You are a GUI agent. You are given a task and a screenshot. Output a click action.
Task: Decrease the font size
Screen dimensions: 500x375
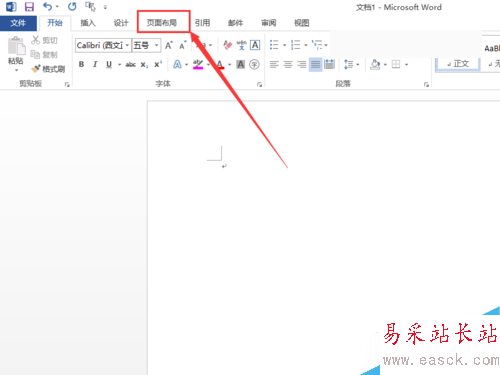click(x=182, y=45)
